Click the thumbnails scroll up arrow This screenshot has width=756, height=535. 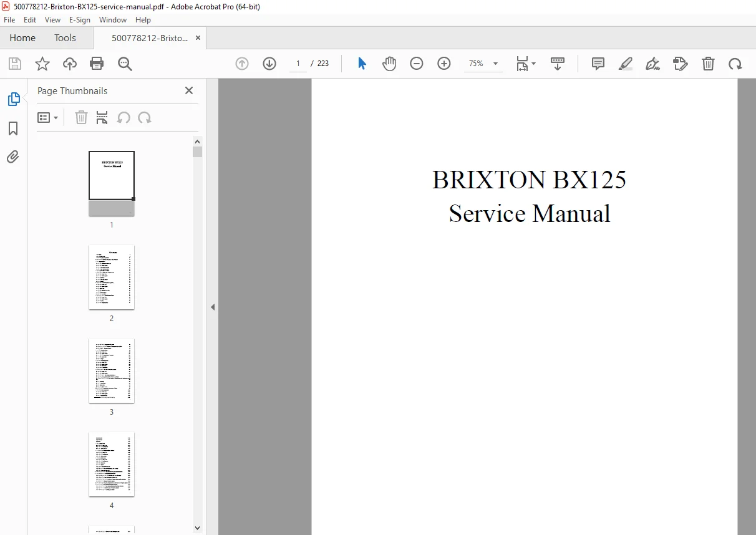(198, 141)
